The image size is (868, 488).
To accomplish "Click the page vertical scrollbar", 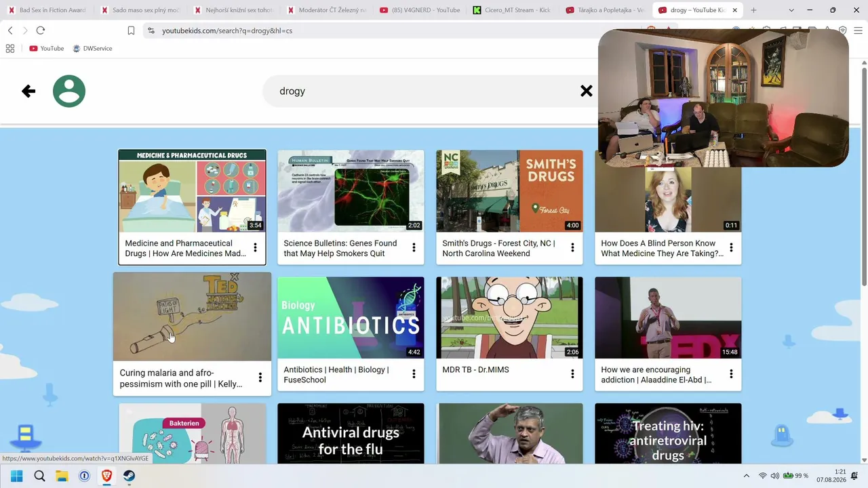I will click(x=864, y=176).
